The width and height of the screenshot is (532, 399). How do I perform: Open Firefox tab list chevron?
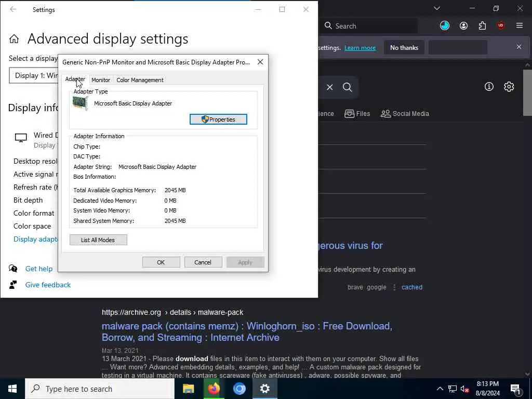(x=437, y=8)
